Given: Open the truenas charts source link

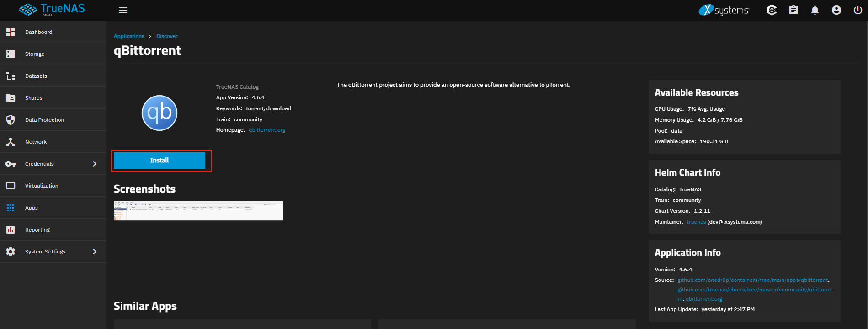Looking at the screenshot, I should 754,294.
